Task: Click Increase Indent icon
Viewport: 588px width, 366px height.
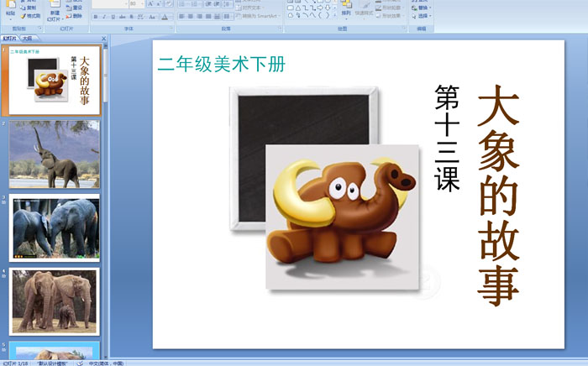Action: pos(217,4)
